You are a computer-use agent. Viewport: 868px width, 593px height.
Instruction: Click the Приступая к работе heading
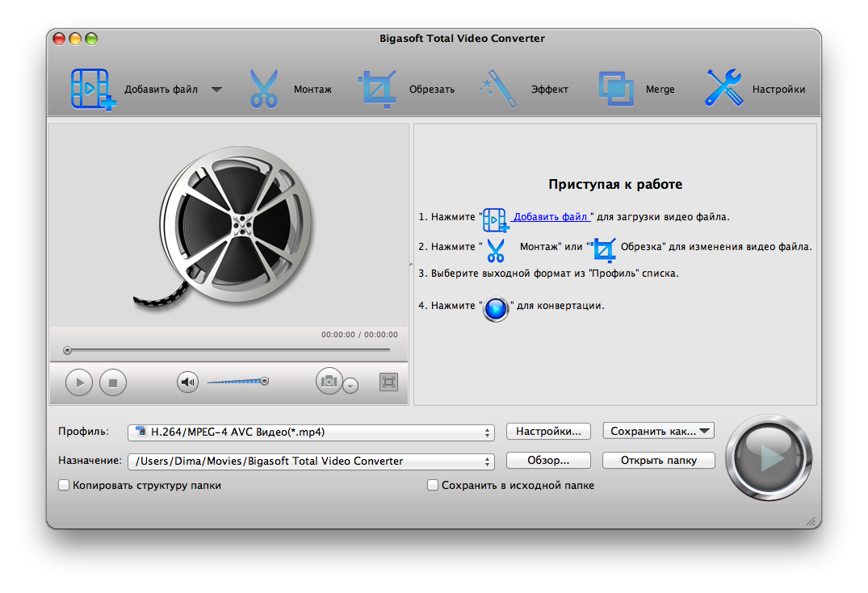(x=615, y=184)
